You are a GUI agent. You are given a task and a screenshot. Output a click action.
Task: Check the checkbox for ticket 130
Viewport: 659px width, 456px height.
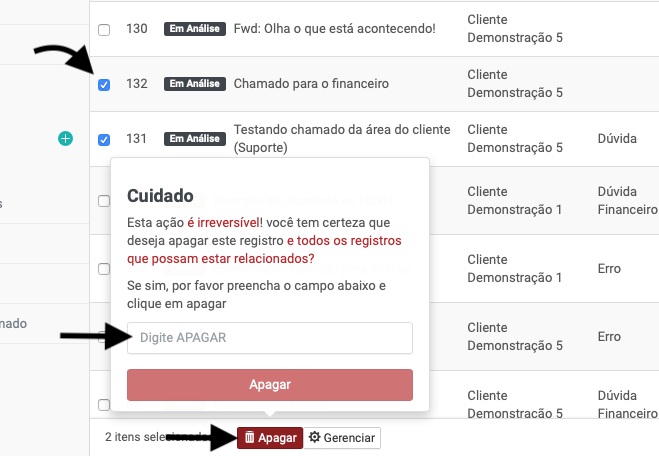pos(104,30)
